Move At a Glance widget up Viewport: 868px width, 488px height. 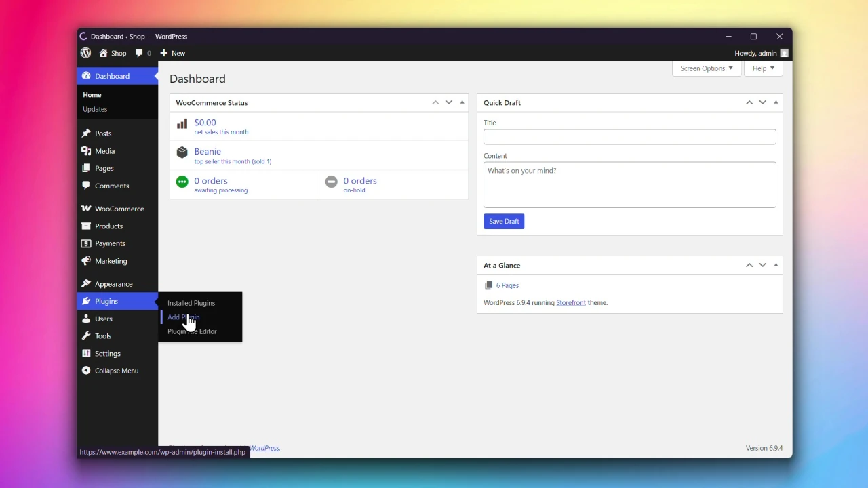tap(749, 265)
